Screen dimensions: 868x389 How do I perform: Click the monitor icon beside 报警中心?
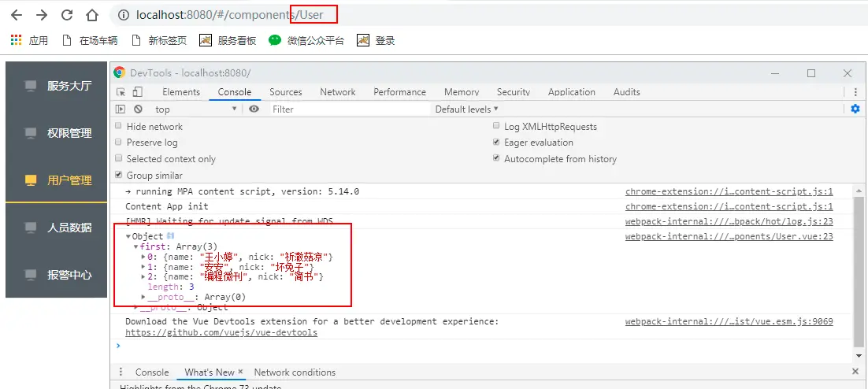31,275
